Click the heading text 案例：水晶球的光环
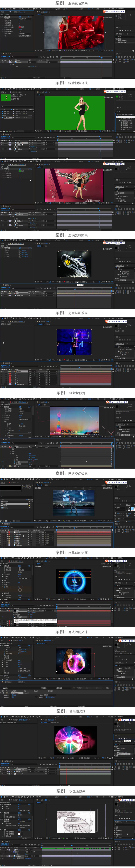135x868 pixels. point(72,553)
